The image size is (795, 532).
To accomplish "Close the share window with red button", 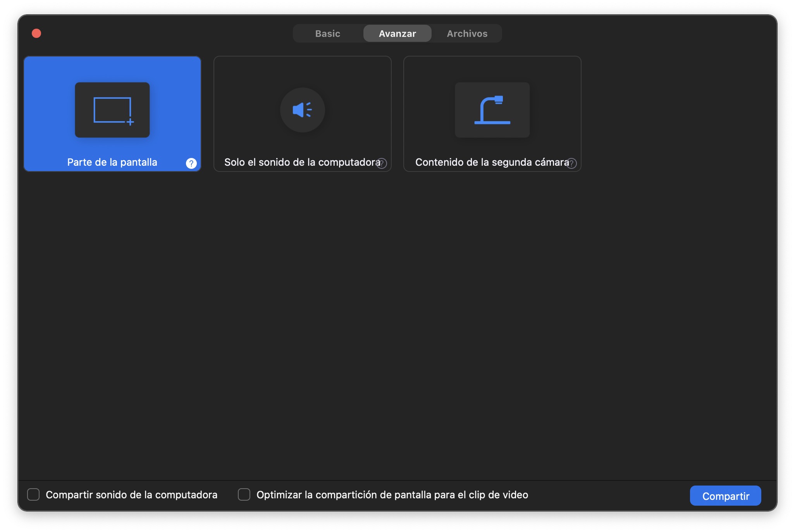I will click(36, 33).
